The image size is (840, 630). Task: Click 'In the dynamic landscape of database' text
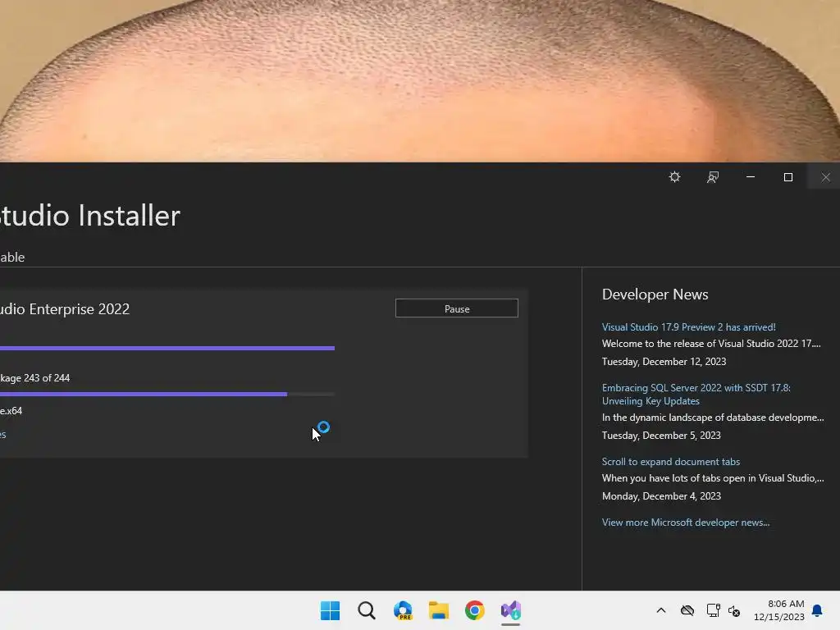(713, 418)
